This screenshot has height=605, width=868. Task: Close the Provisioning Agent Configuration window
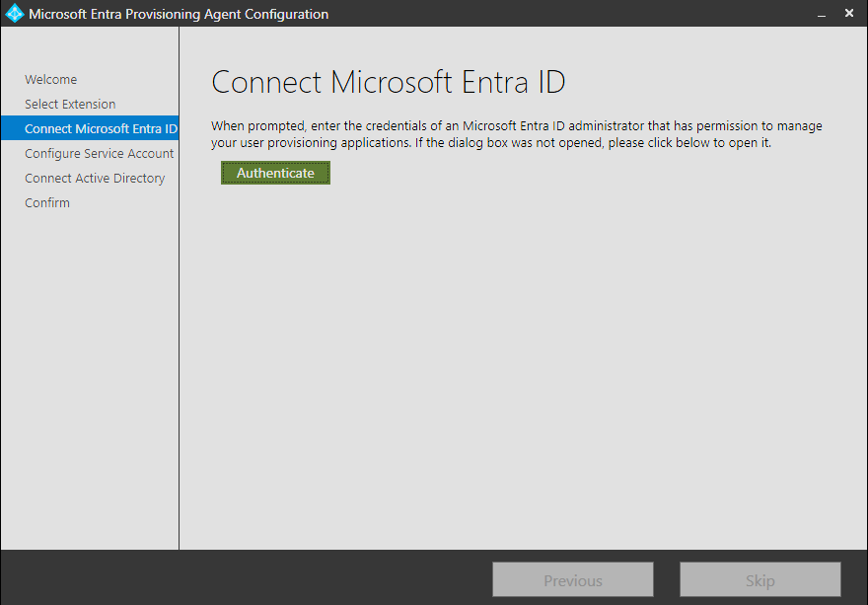pos(849,14)
